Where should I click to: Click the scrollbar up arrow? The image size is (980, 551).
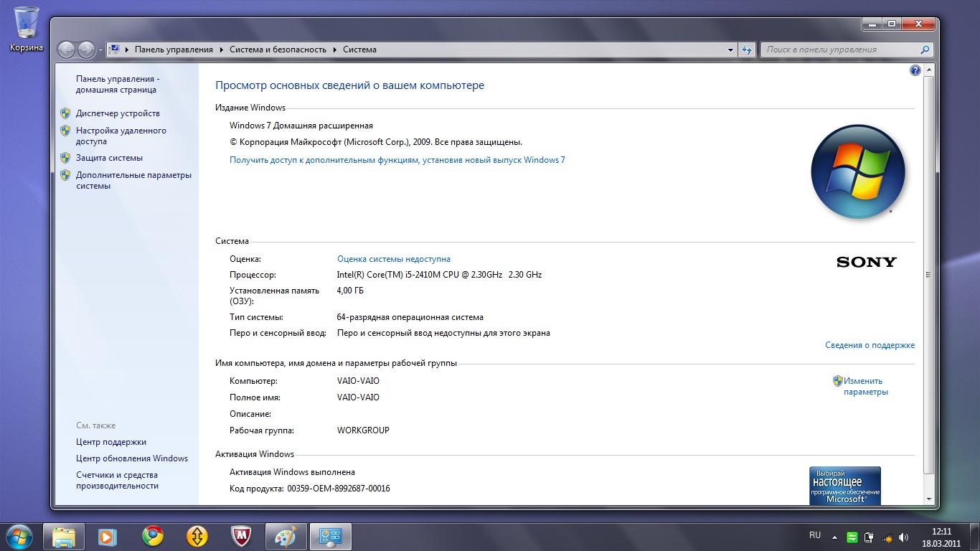click(x=928, y=70)
